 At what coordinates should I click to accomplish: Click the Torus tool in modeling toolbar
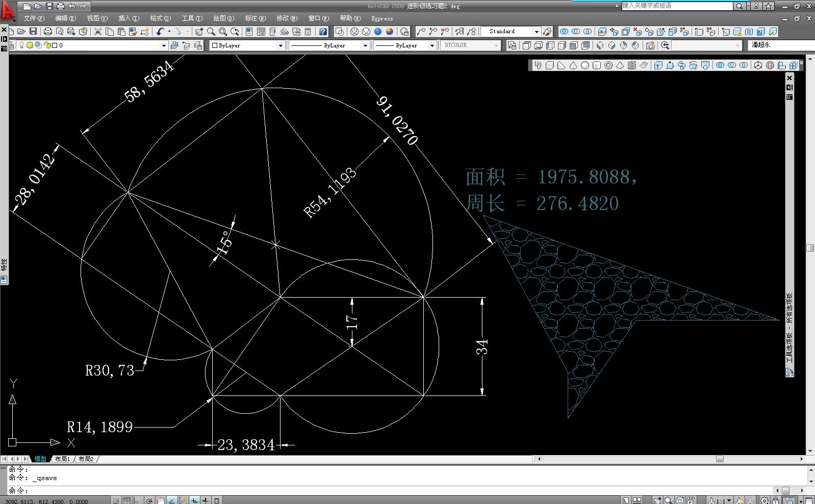608,65
